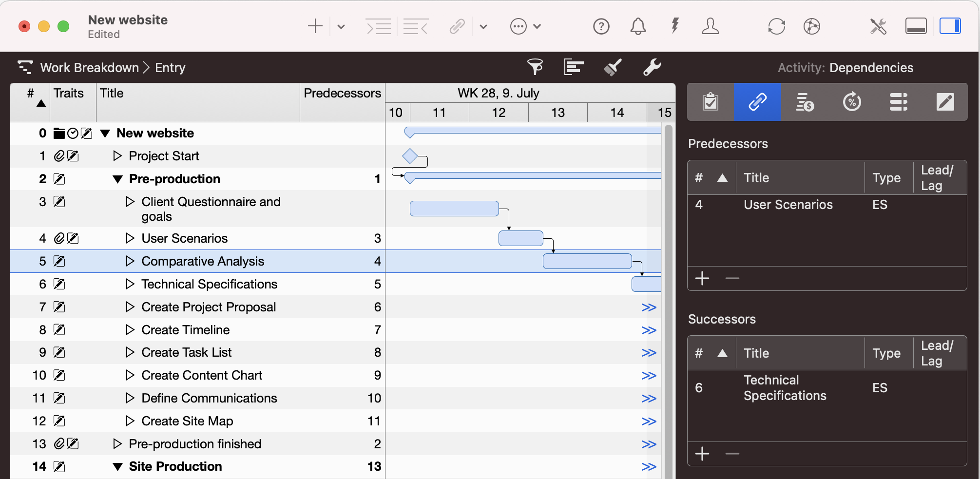This screenshot has width=980, height=479.
Task: Toggle the left sidebar panel
Action: (916, 26)
